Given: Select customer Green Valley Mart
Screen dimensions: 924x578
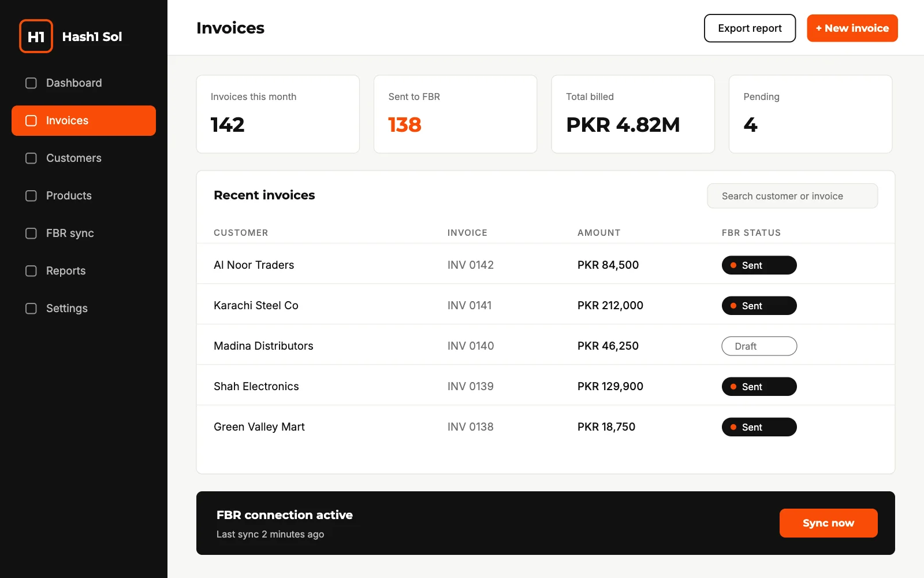Looking at the screenshot, I should (x=259, y=427).
